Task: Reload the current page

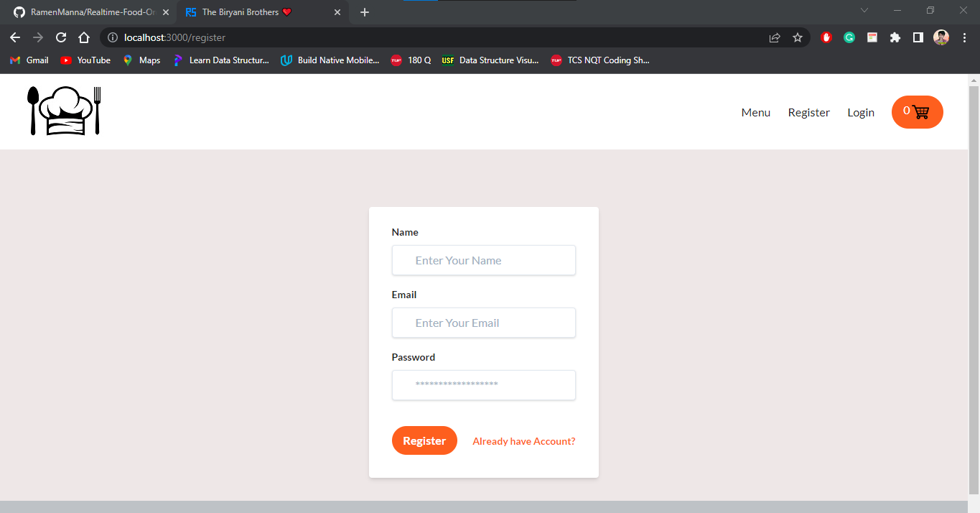Action: click(x=61, y=37)
